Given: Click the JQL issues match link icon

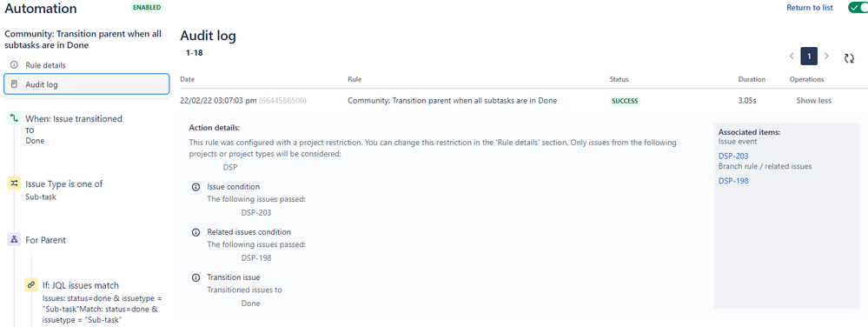Looking at the screenshot, I should [31, 285].
